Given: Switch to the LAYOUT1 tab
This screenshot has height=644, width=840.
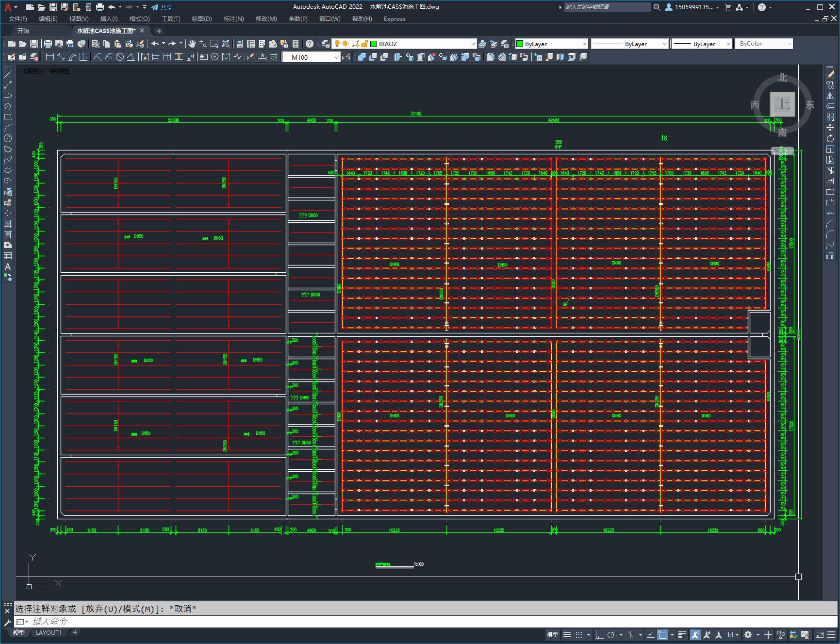Looking at the screenshot, I should pos(49,633).
